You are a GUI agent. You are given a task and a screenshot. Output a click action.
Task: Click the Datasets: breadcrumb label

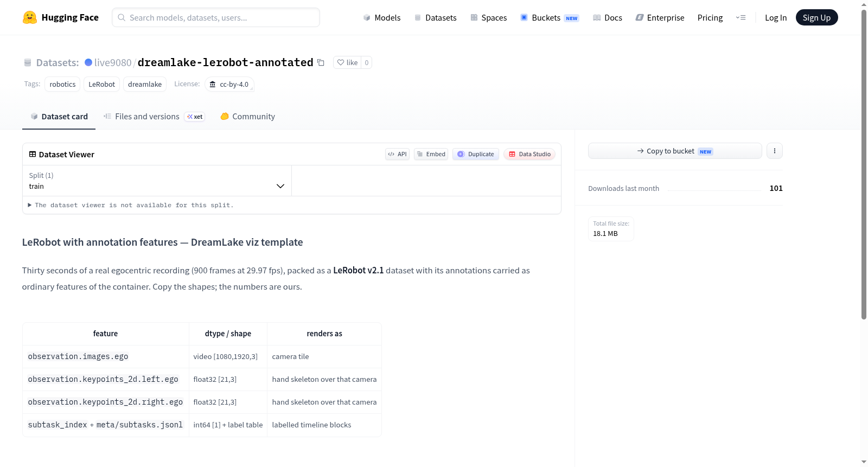pyautogui.click(x=58, y=62)
